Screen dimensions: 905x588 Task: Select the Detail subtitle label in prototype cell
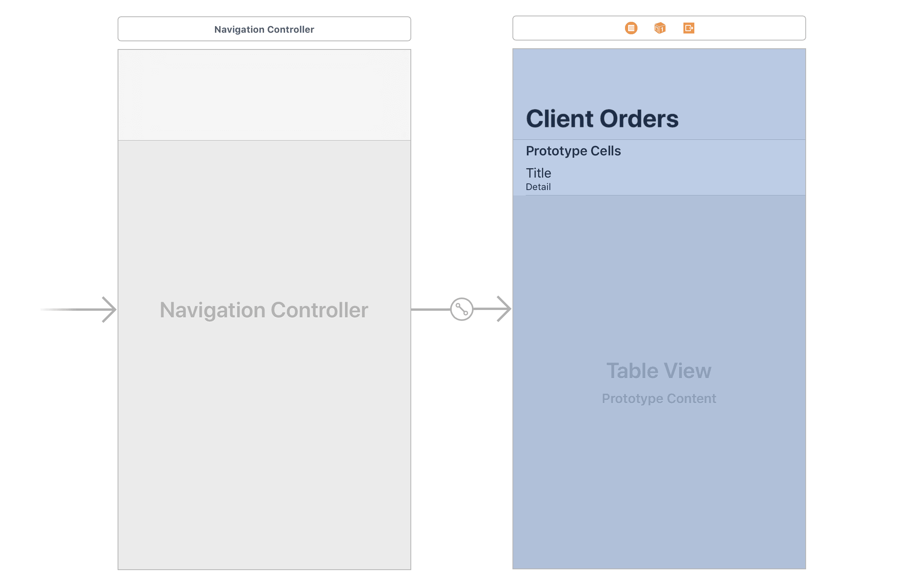click(538, 187)
